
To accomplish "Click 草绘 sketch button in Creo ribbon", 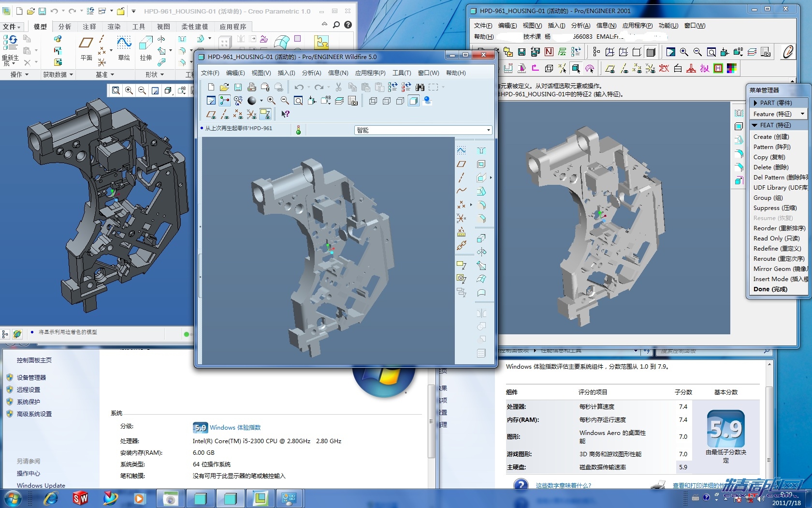I will 124,48.
